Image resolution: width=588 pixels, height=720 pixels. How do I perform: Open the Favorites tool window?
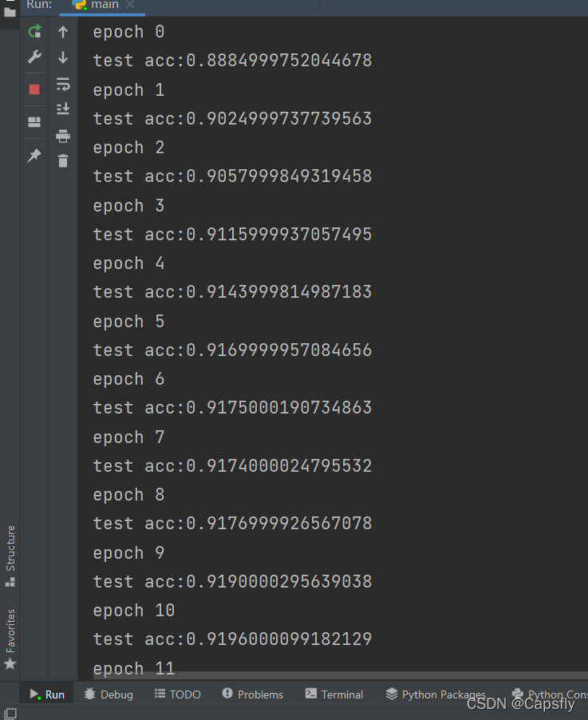pos(10,639)
